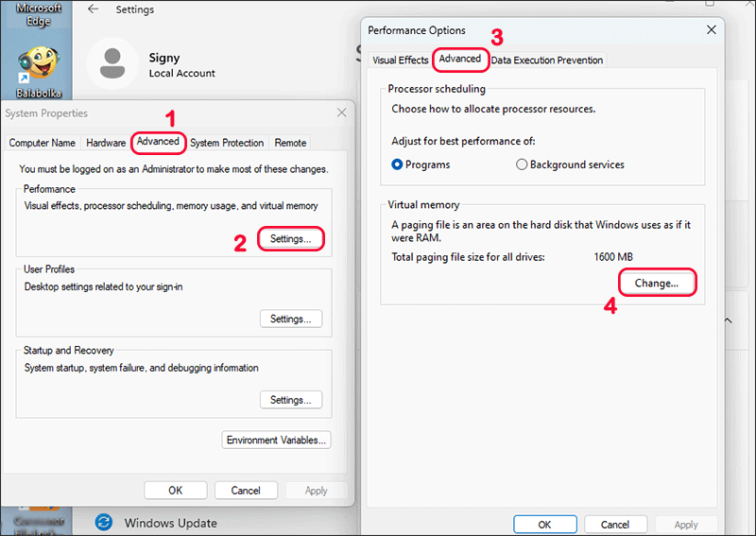756x536 pixels.
Task: Close the System Properties dialog
Action: (341, 113)
